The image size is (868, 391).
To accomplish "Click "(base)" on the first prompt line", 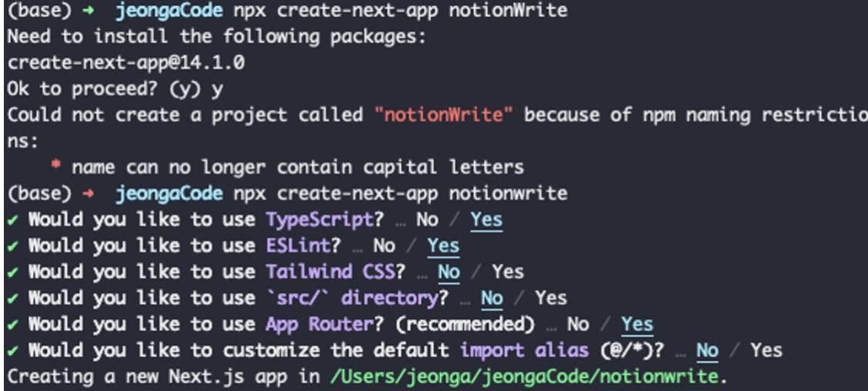I will [39, 10].
